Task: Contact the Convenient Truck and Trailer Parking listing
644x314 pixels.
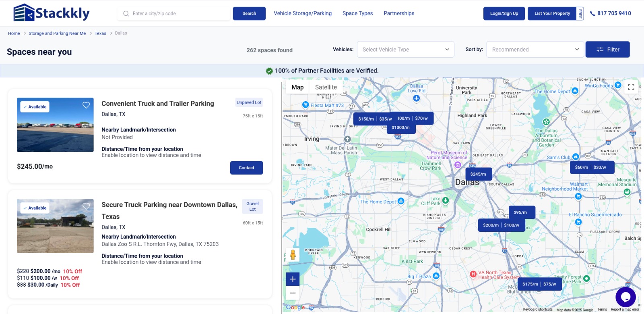Action: click(246, 168)
